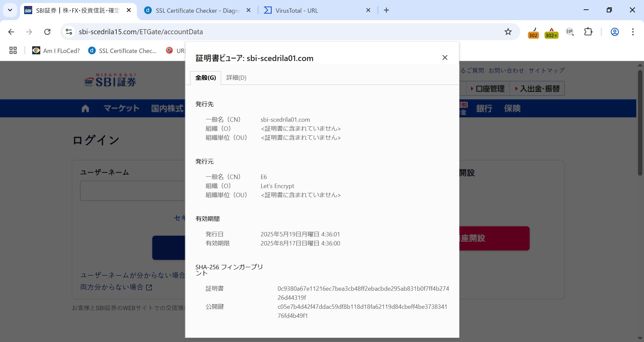Open the orange 302 redirect extension
This screenshot has width=644, height=342.
(x=533, y=33)
